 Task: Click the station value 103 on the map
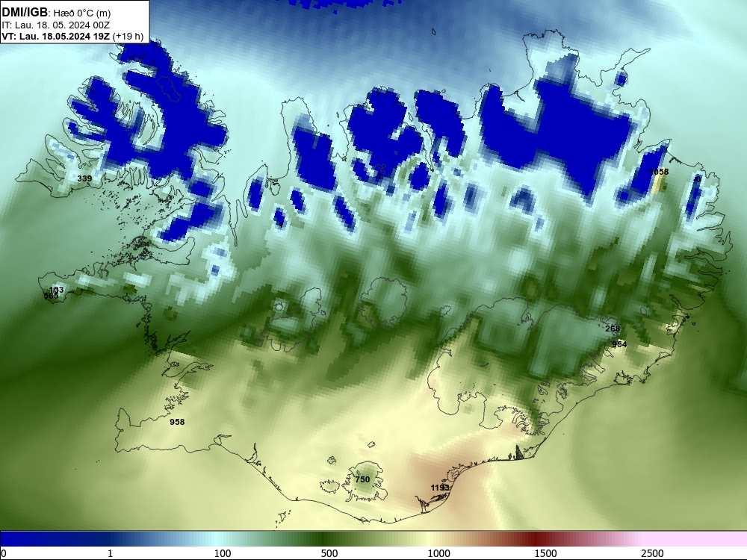tap(56, 290)
